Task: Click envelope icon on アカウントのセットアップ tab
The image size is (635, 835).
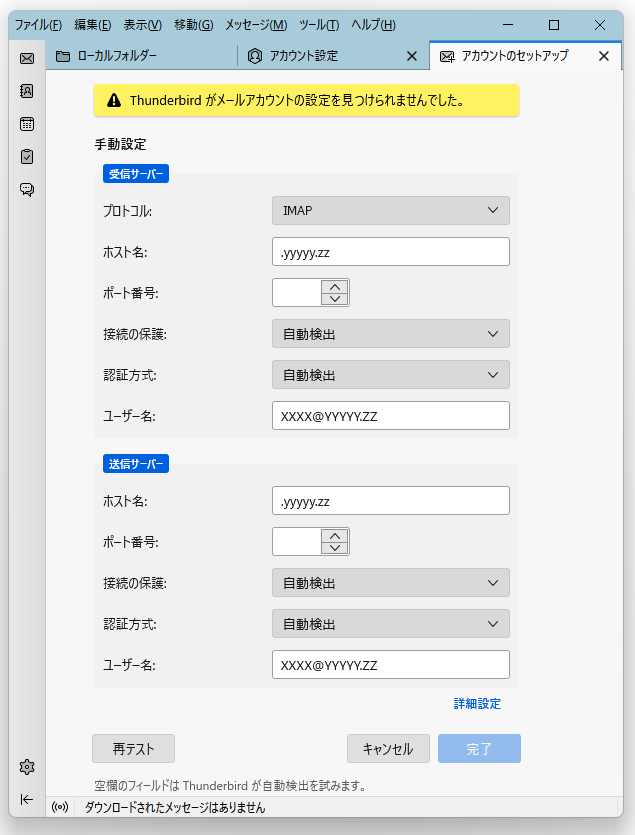Action: 447,56
